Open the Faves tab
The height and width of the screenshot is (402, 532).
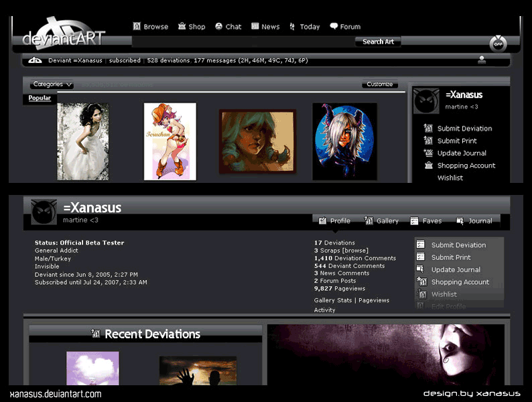[426, 221]
